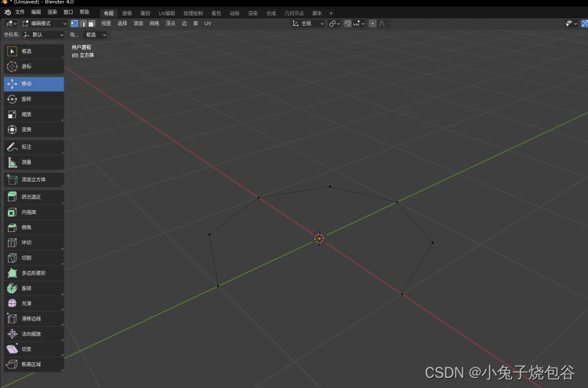Select the 法向缩放 shrink/fatten tool

point(34,334)
